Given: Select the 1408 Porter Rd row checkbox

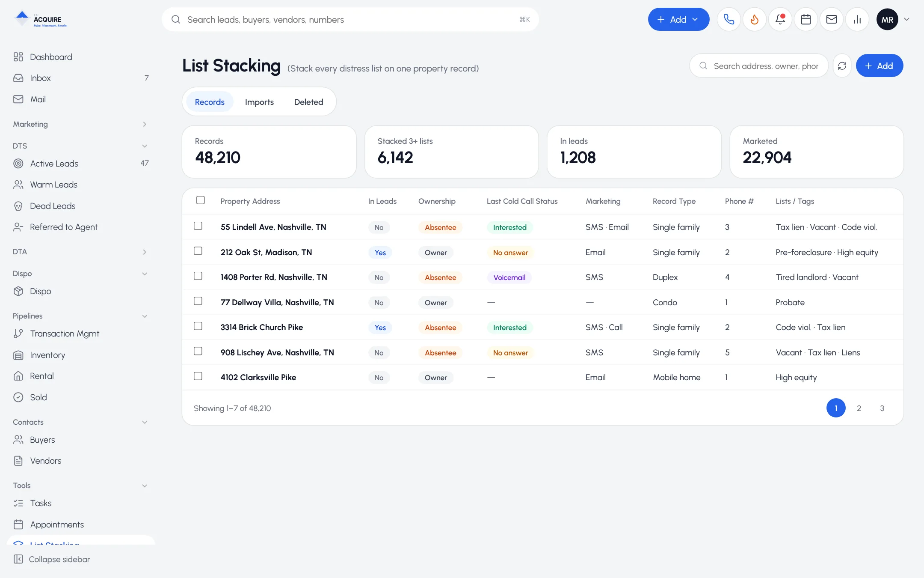Looking at the screenshot, I should point(198,276).
